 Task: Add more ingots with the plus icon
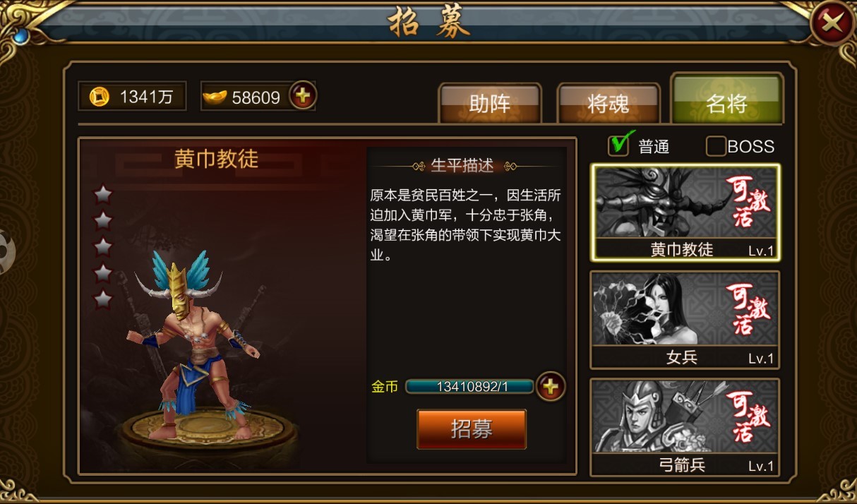[x=303, y=96]
